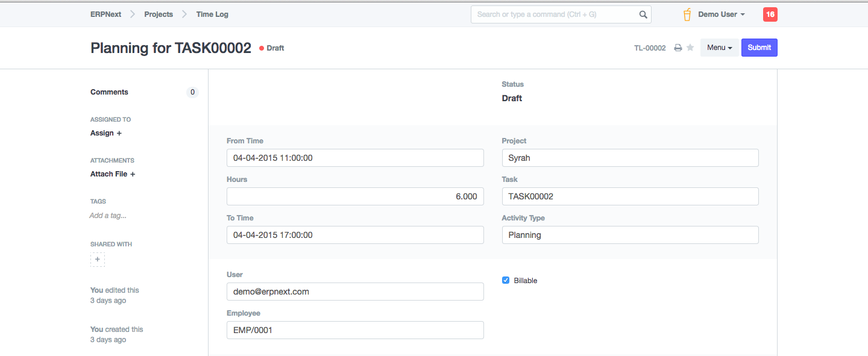This screenshot has width=868, height=356.
Task: Click the plus box under Shared With
Action: coord(98,260)
